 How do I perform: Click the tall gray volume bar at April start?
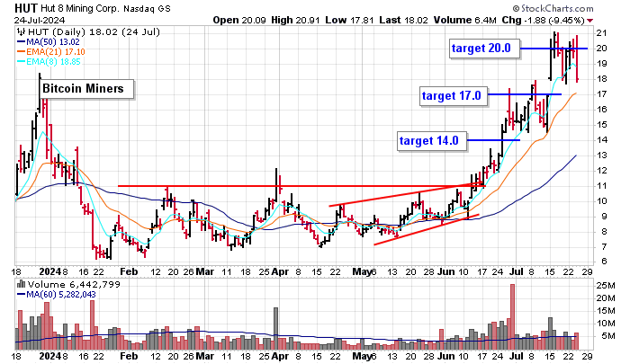click(275, 328)
